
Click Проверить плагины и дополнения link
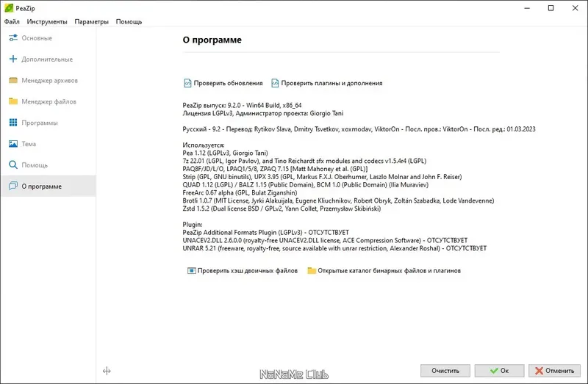pos(331,83)
